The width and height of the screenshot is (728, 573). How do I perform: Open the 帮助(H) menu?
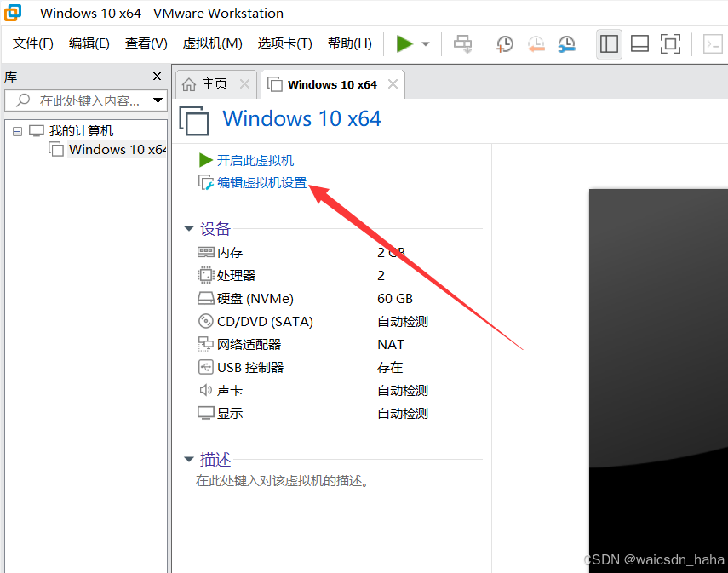pyautogui.click(x=350, y=43)
